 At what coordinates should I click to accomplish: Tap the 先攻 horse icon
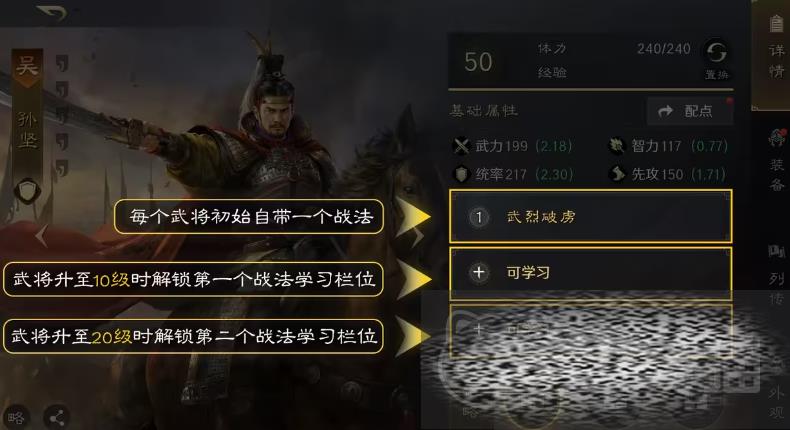click(x=617, y=174)
